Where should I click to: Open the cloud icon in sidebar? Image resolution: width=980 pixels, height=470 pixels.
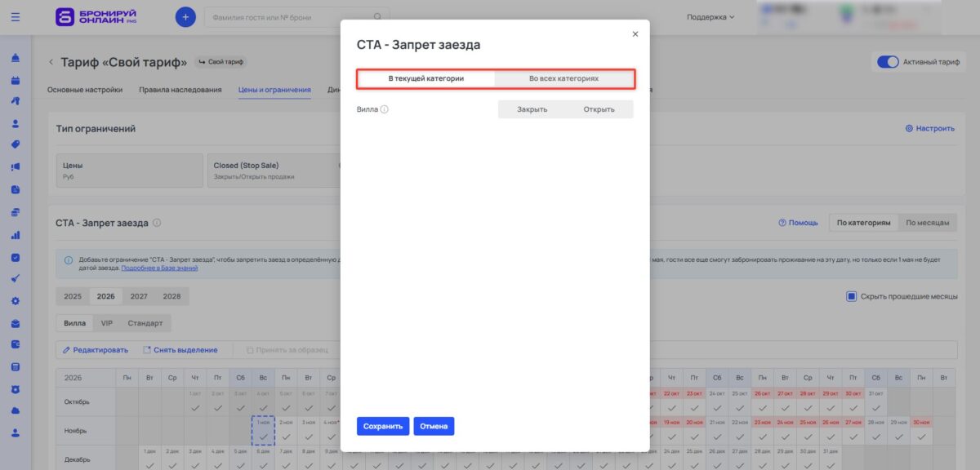16,411
